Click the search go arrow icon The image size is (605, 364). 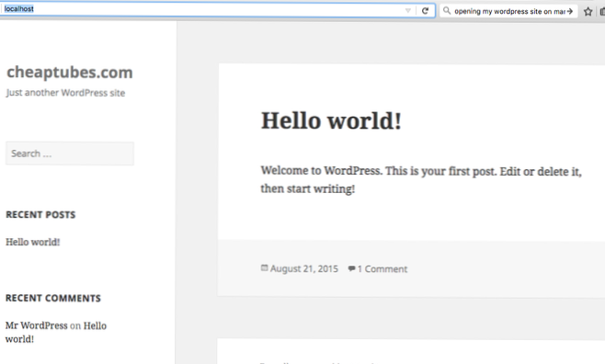pyautogui.click(x=569, y=11)
